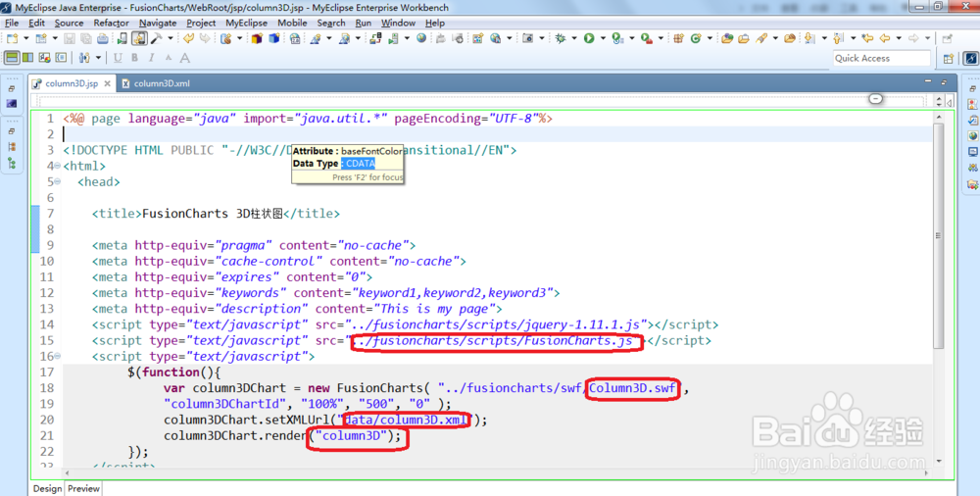Click the Print icon in toolbar
Image resolution: width=980 pixels, height=496 pixels.
coord(103,38)
